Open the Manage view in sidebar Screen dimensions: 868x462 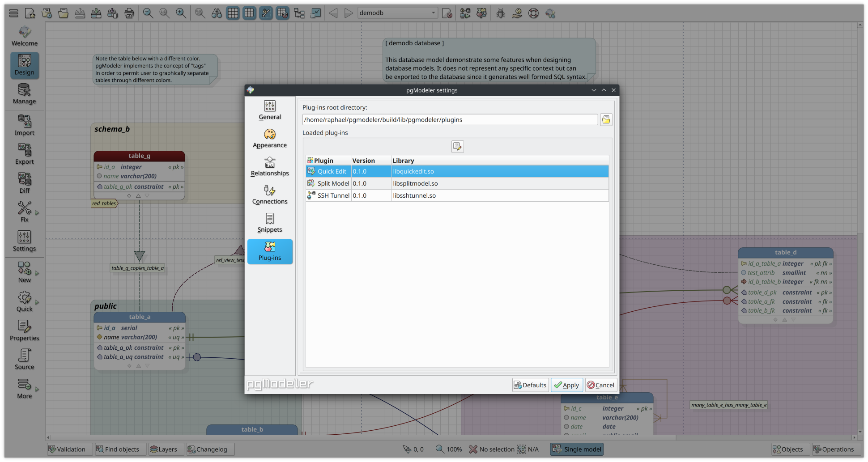pyautogui.click(x=25, y=94)
